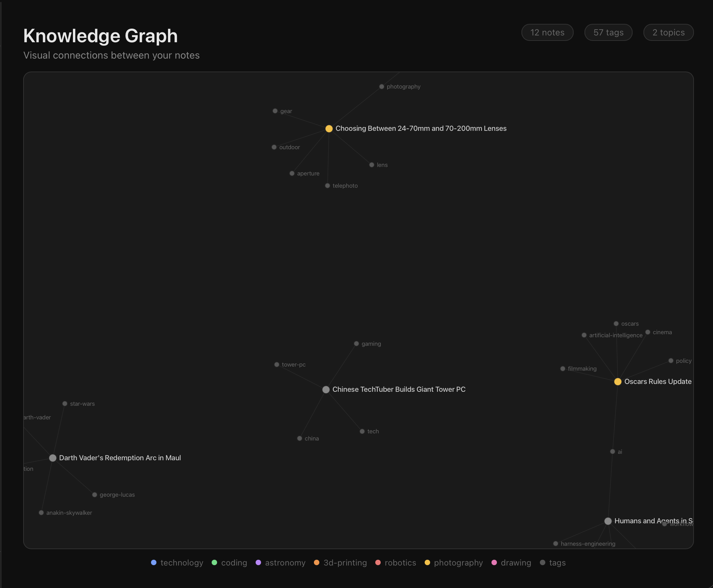
Task: Click the tech tag node
Action: pyautogui.click(x=362, y=432)
